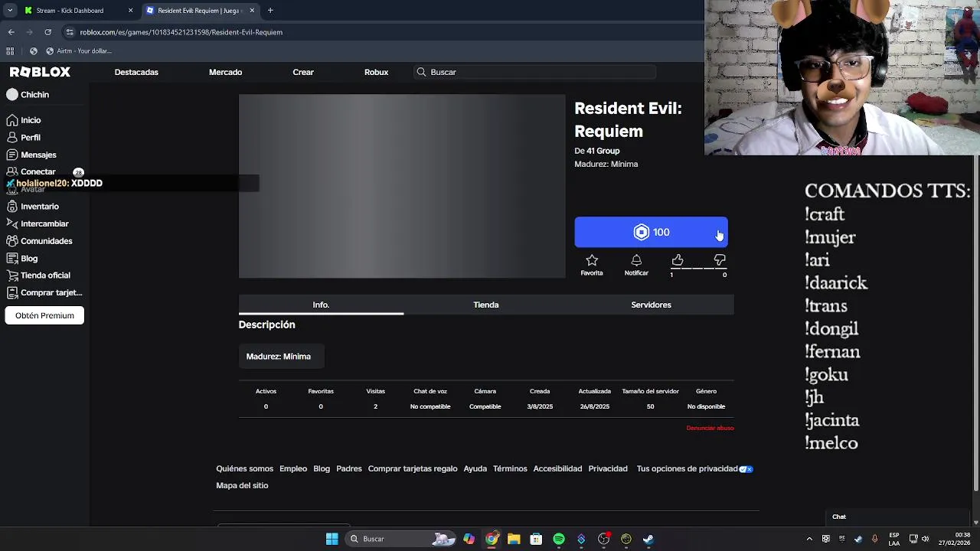Open Conectar in the sidebar

[x=38, y=171]
